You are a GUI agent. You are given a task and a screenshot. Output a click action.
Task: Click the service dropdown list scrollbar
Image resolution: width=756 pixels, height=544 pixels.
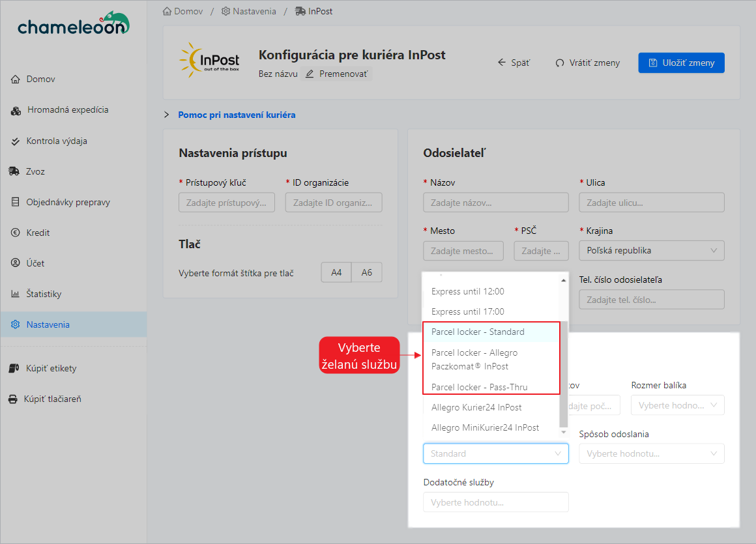coord(564,352)
